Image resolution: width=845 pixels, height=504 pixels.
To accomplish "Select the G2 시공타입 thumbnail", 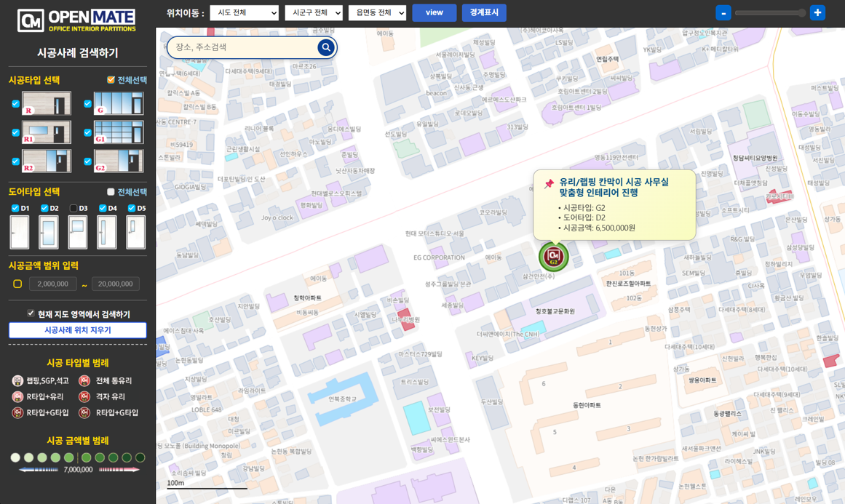I will [x=118, y=160].
